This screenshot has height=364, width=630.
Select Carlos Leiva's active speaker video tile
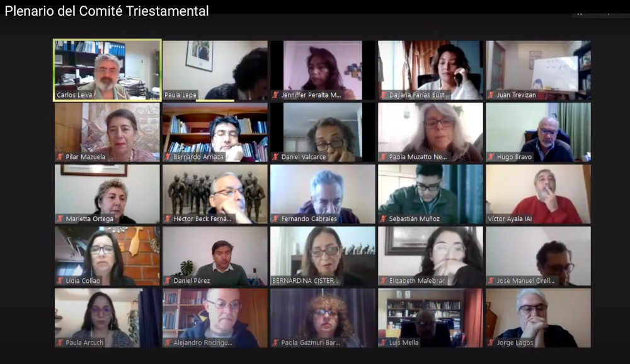point(107,70)
